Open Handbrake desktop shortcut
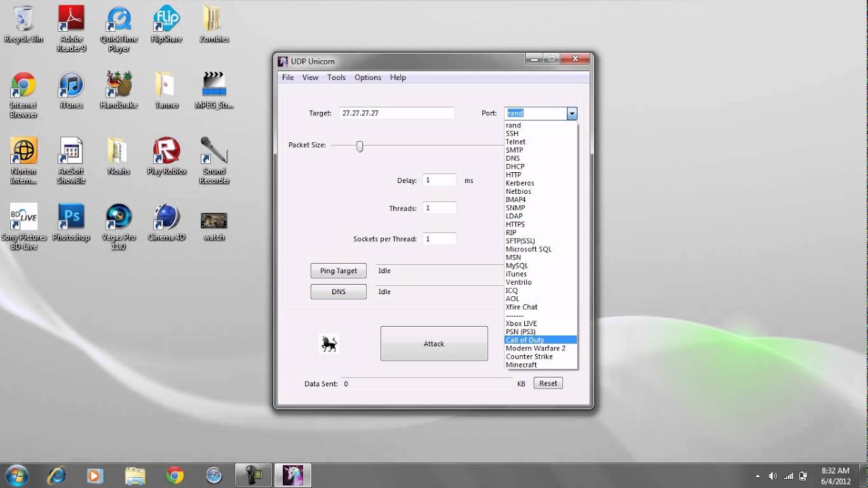 pyautogui.click(x=119, y=90)
